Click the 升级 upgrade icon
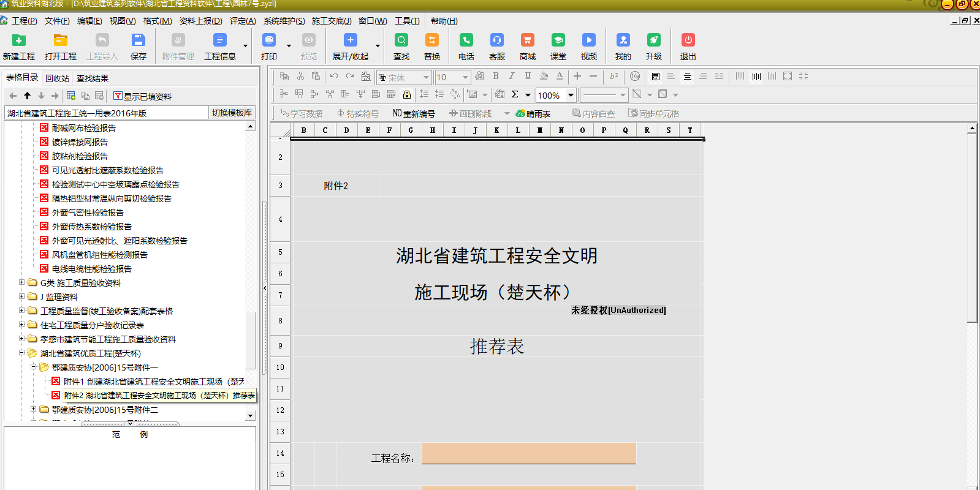 point(653,41)
